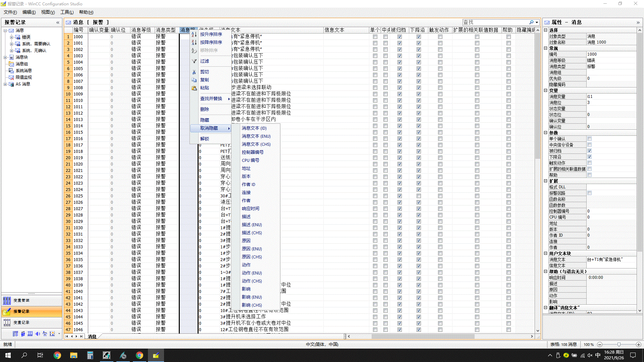Click the filter funnel icon in context menu

click(194, 61)
